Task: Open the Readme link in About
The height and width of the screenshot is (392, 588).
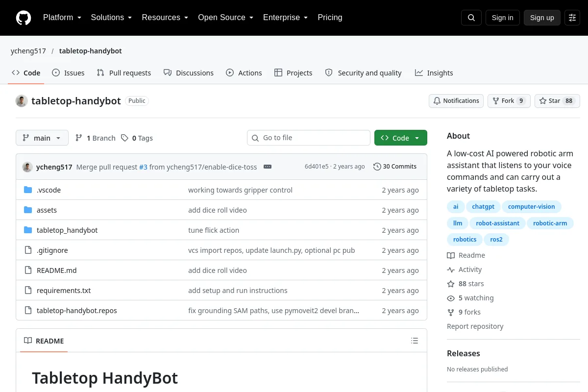Action: tap(466, 255)
